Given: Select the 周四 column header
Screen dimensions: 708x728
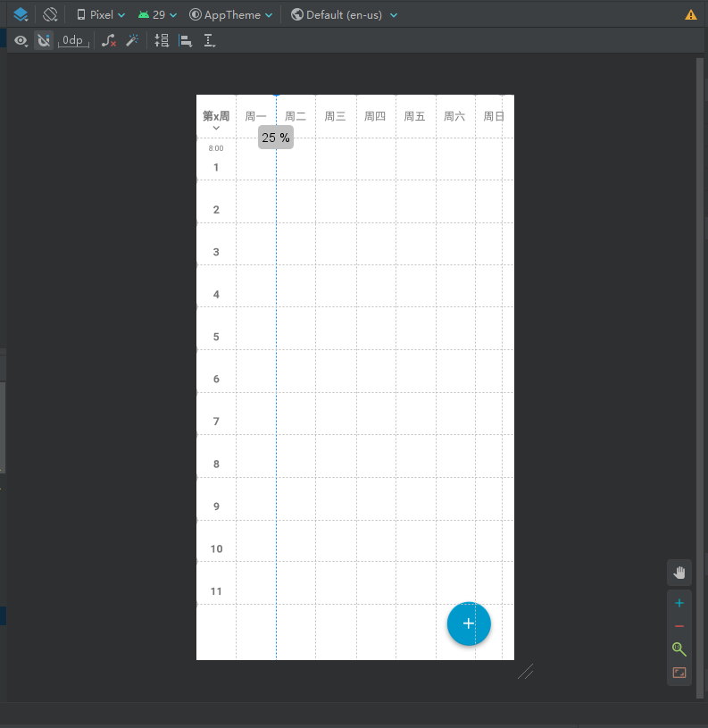Looking at the screenshot, I should point(375,116).
